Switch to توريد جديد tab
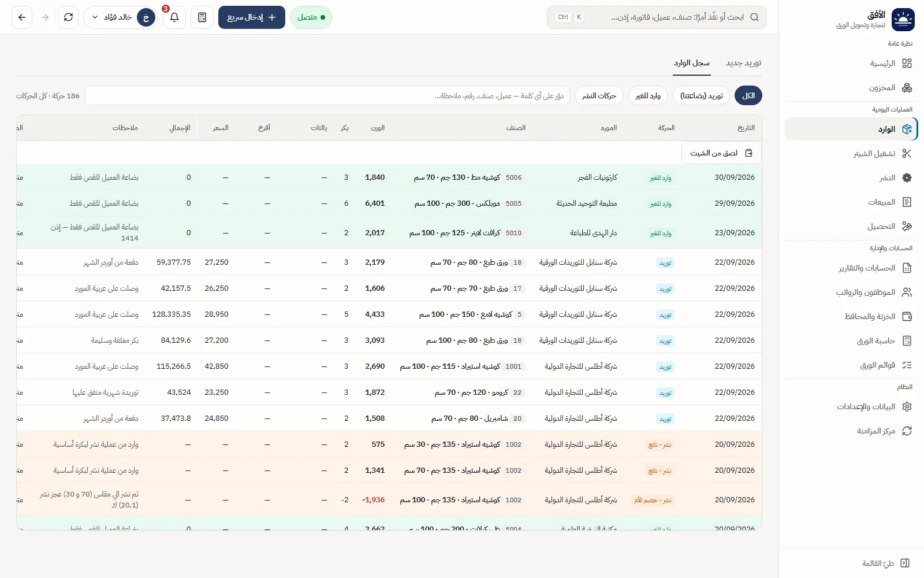The height and width of the screenshot is (578, 924). pos(743,63)
